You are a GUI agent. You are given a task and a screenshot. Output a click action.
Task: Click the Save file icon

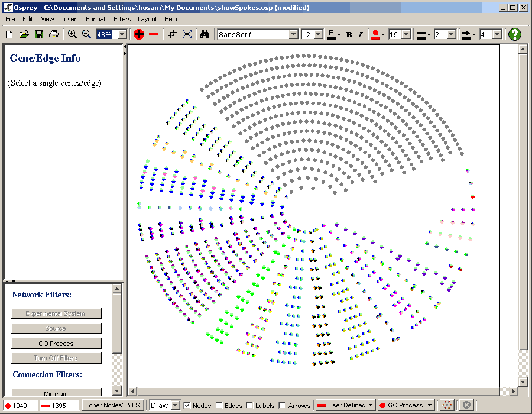click(x=39, y=34)
